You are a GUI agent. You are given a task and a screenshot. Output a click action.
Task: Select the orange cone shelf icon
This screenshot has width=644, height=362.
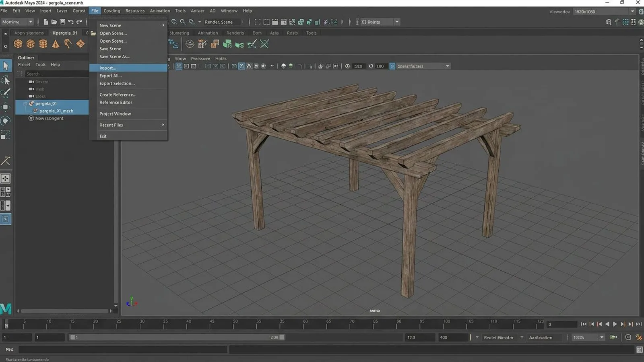pyautogui.click(x=56, y=44)
